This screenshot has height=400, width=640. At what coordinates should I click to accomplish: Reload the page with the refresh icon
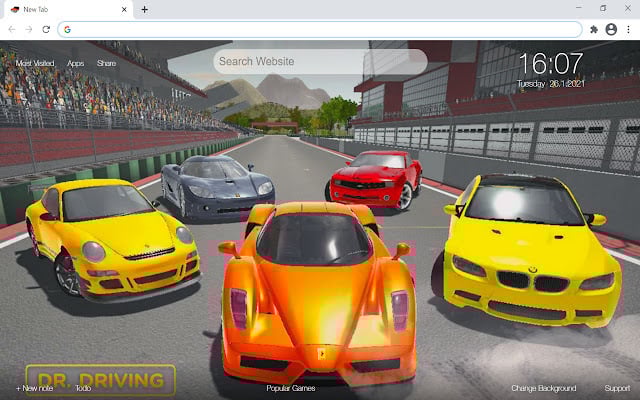(46, 29)
